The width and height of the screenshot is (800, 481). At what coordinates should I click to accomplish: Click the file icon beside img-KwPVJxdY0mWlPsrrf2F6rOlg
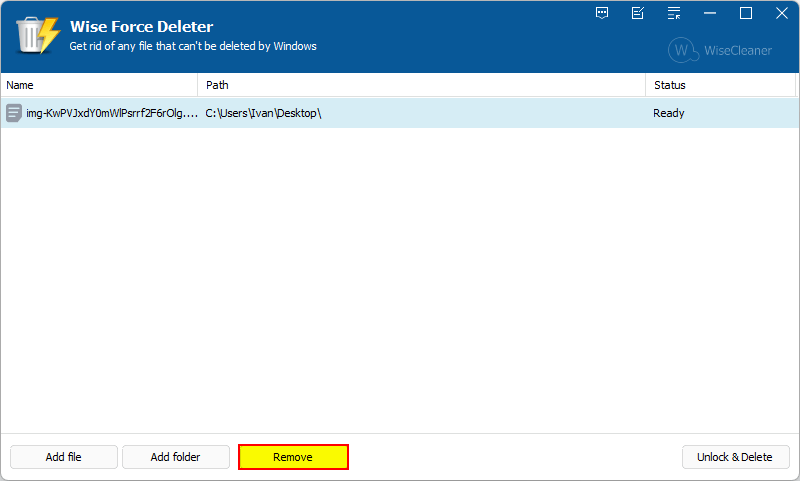pyautogui.click(x=14, y=113)
